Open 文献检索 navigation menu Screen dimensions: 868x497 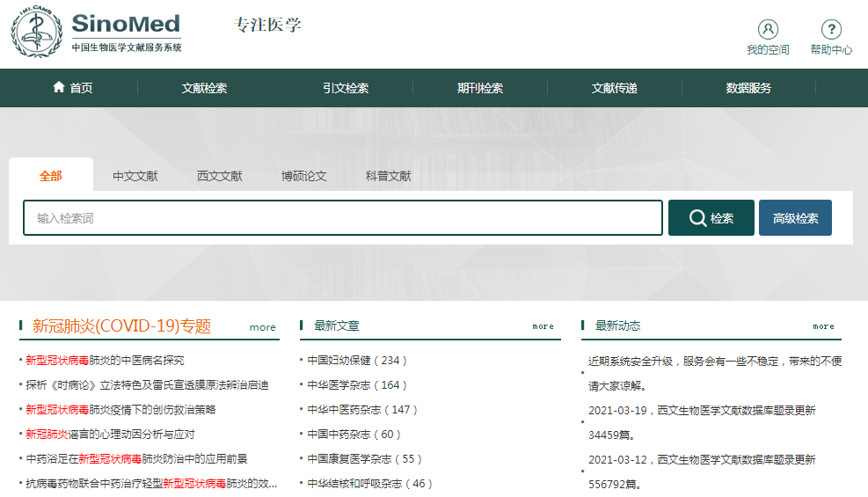click(x=204, y=88)
